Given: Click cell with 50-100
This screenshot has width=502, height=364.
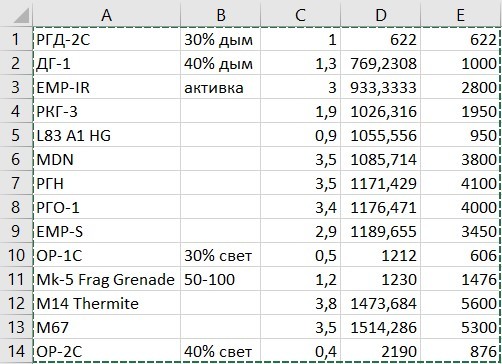Looking at the screenshot, I should [220, 279].
